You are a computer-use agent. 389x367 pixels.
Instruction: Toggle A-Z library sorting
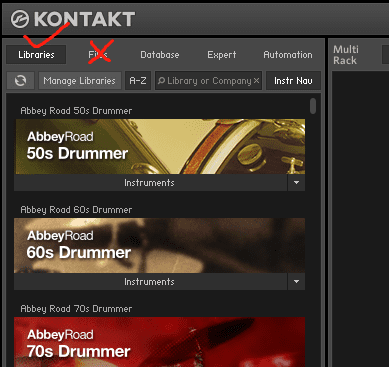click(138, 81)
